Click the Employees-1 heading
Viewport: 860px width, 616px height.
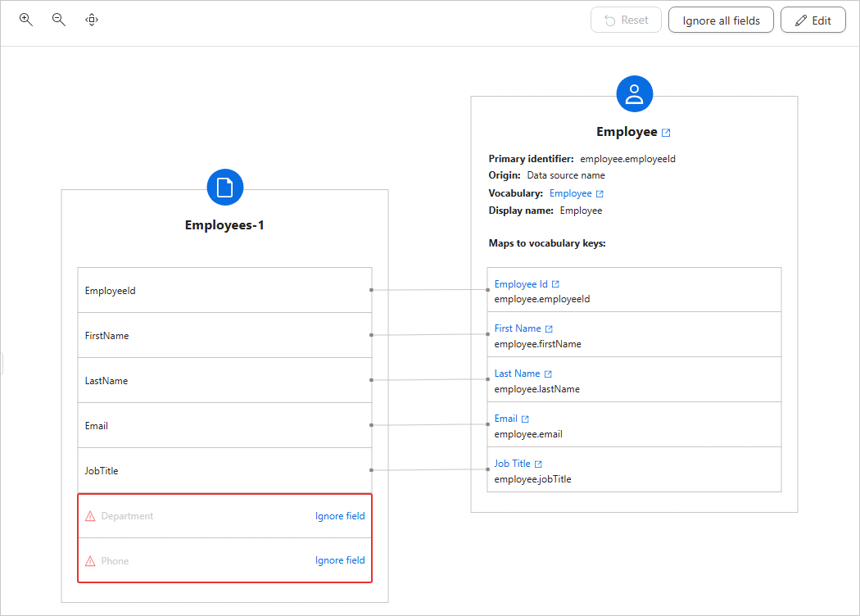tap(224, 225)
